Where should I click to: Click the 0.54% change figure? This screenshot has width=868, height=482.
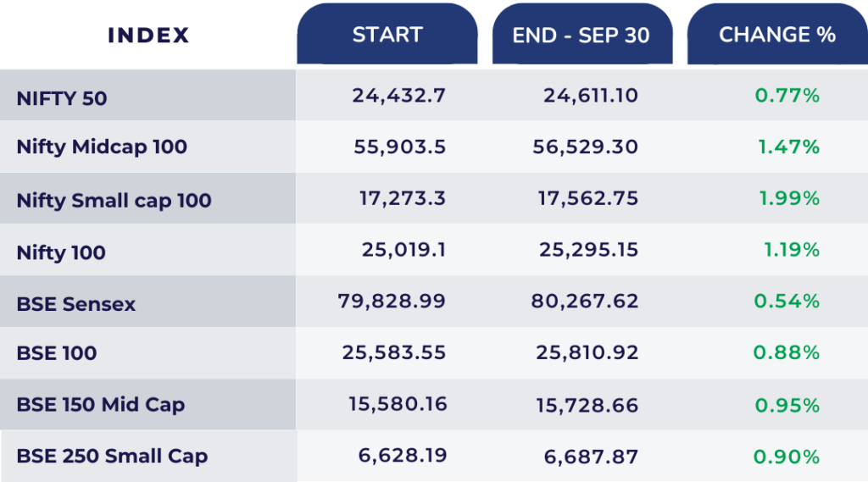787,301
